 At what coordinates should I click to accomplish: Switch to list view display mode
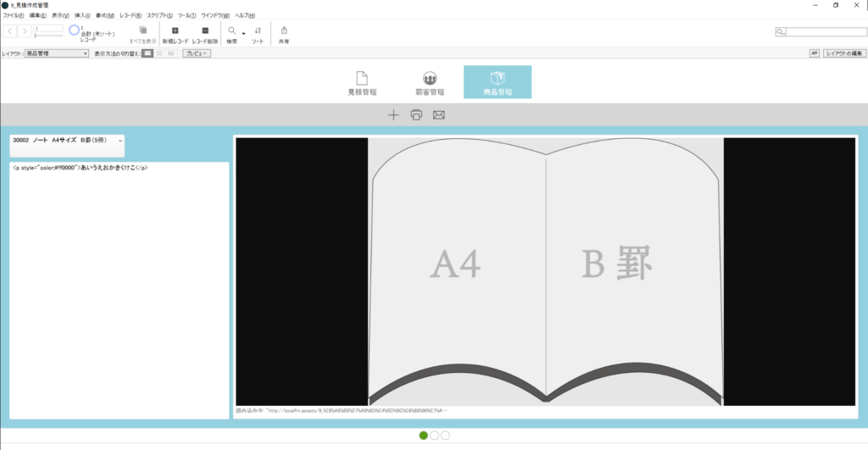point(159,53)
